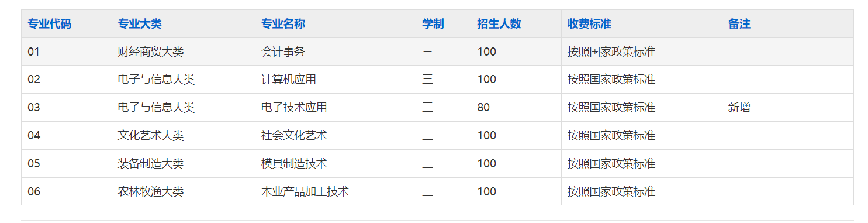Click the code 06 cell
This screenshot has height=223, width=868.
(x=67, y=191)
